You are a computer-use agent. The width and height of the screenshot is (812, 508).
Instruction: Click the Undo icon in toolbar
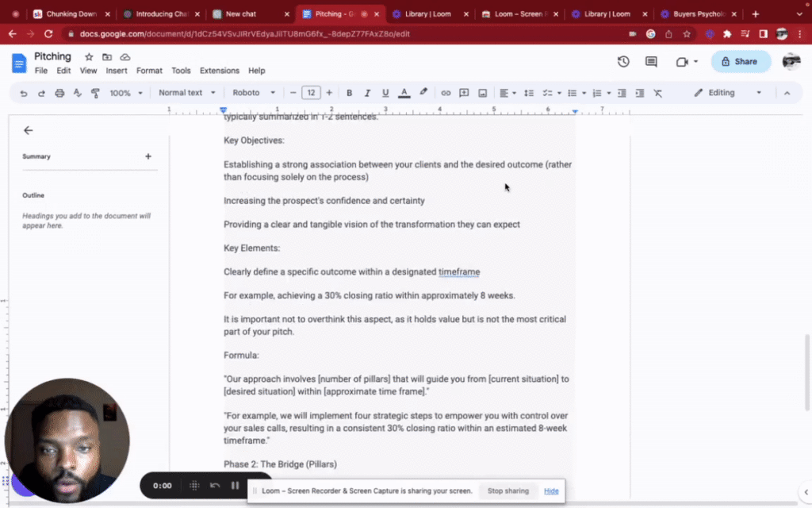[23, 94]
